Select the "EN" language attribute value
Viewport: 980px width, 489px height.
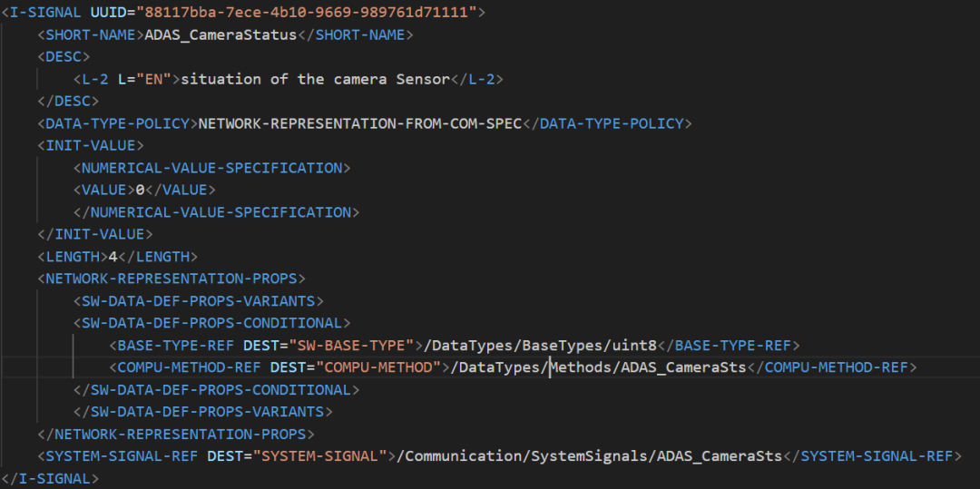click(x=154, y=79)
